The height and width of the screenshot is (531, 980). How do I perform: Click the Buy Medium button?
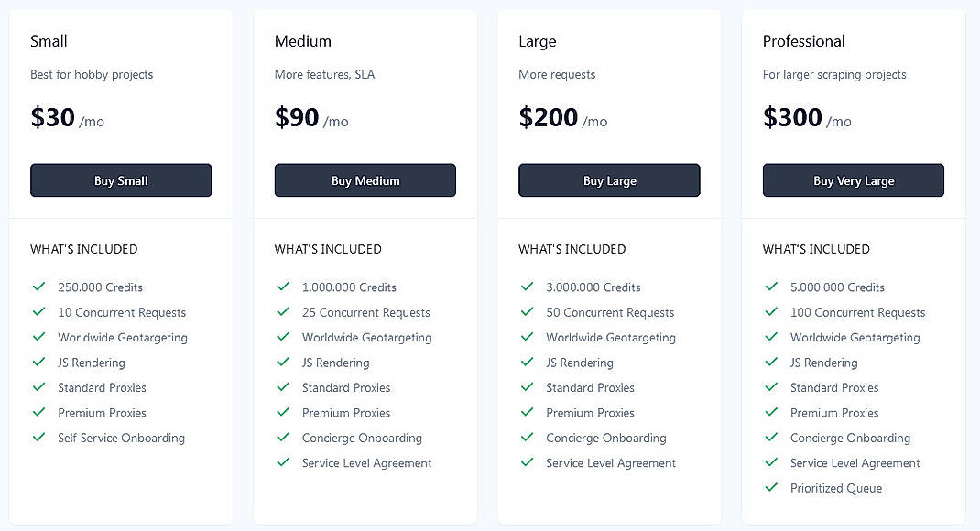(x=365, y=180)
